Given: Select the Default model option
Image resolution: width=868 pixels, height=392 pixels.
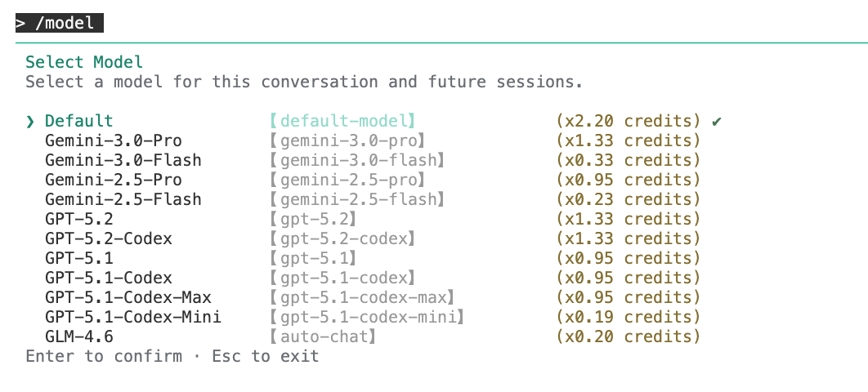Looking at the screenshot, I should [79, 122].
